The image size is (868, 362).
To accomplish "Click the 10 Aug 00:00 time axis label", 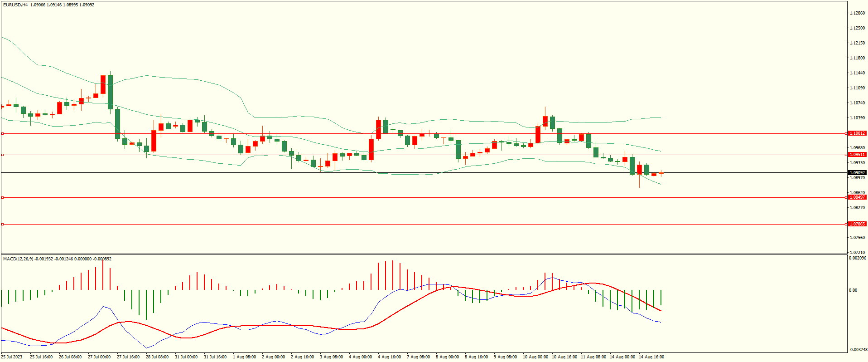I will [535, 357].
